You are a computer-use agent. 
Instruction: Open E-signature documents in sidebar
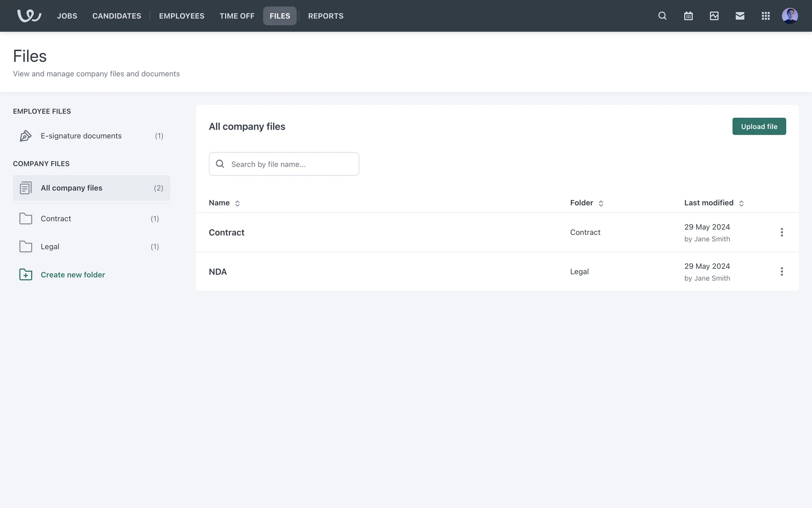81,135
